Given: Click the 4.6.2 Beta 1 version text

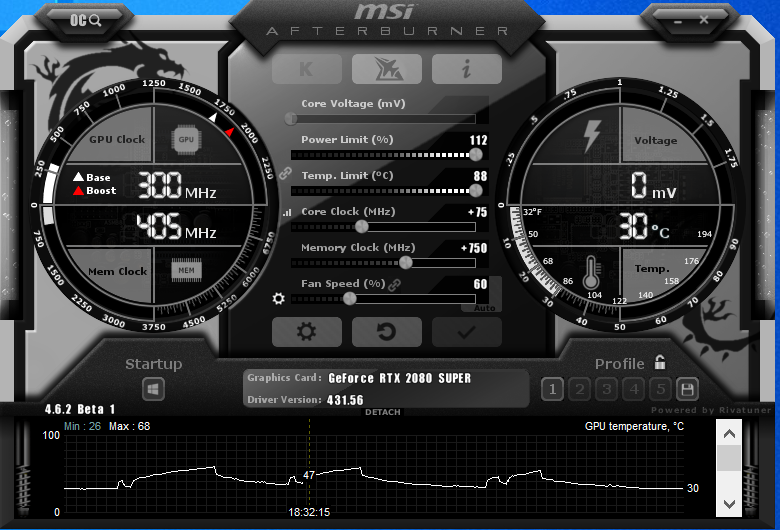Looking at the screenshot, I should coord(80,409).
